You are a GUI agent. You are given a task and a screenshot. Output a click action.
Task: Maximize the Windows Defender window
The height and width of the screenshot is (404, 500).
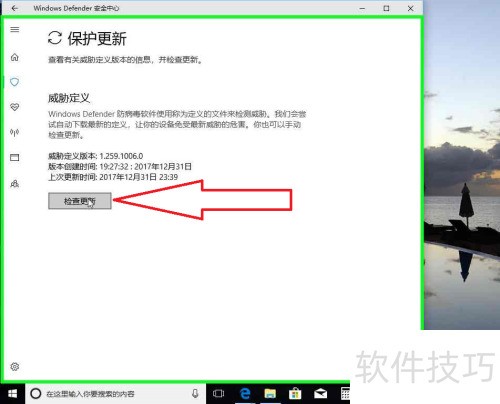coord(386,8)
